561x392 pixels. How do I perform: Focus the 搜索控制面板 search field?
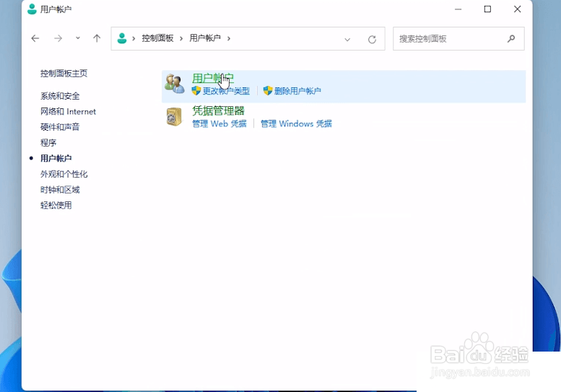click(458, 39)
